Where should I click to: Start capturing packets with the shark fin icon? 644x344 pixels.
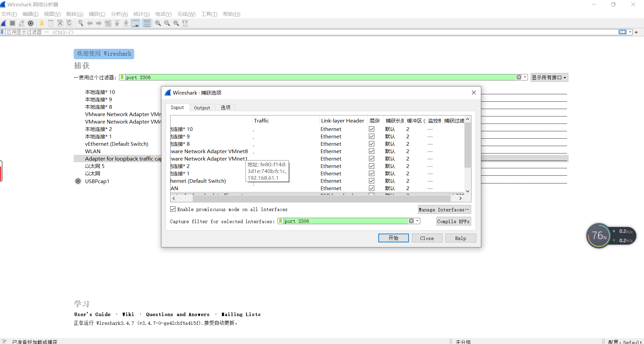pos(3,23)
